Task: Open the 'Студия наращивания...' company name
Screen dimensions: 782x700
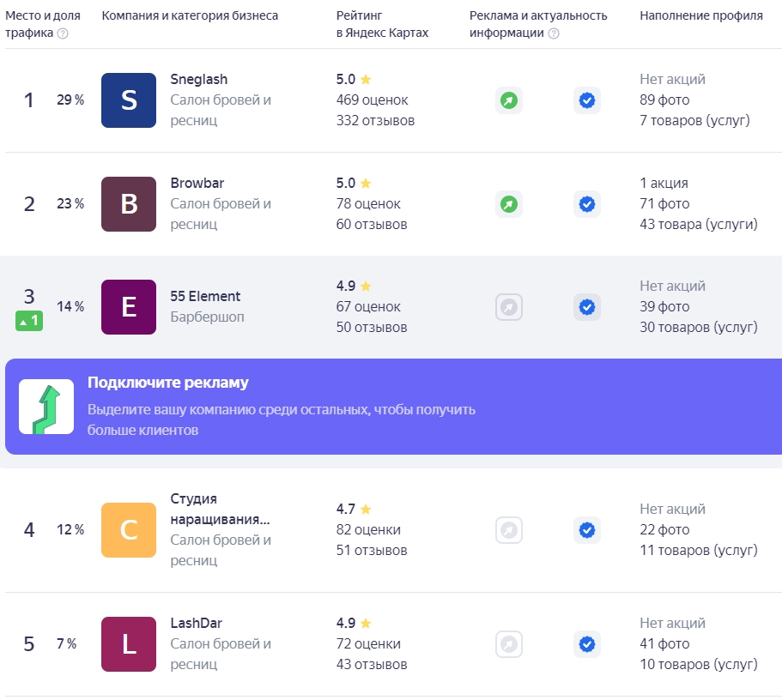Action: [220, 509]
